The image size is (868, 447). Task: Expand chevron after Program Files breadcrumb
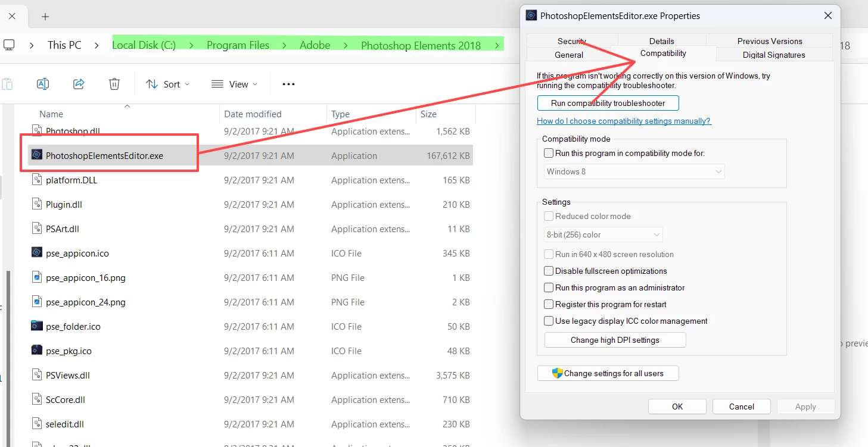[284, 45]
